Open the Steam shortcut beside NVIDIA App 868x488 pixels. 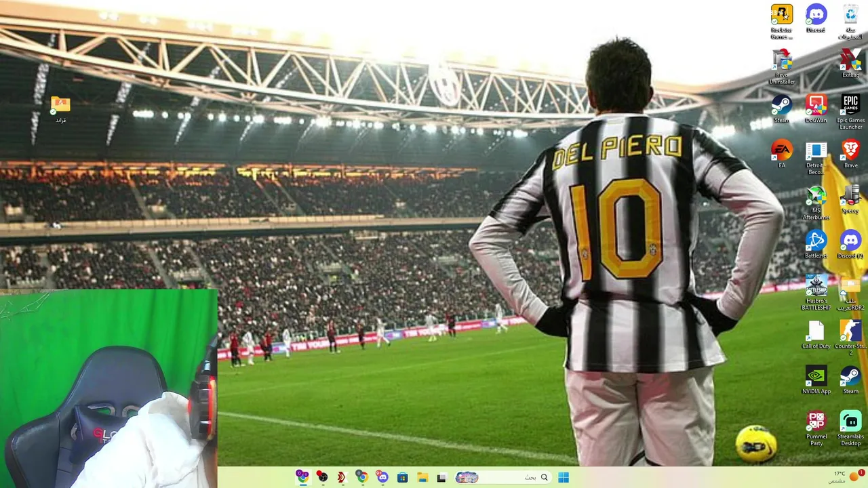pyautogui.click(x=850, y=380)
